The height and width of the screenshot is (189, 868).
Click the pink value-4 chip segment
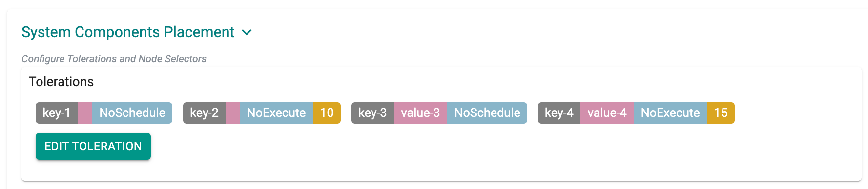click(607, 113)
